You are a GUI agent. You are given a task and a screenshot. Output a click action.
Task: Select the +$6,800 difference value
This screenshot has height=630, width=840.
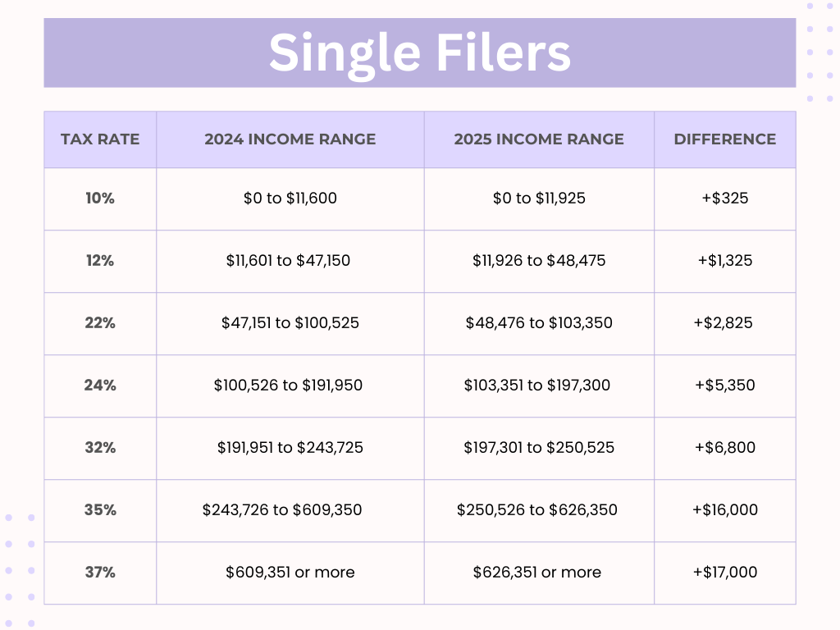tap(724, 448)
